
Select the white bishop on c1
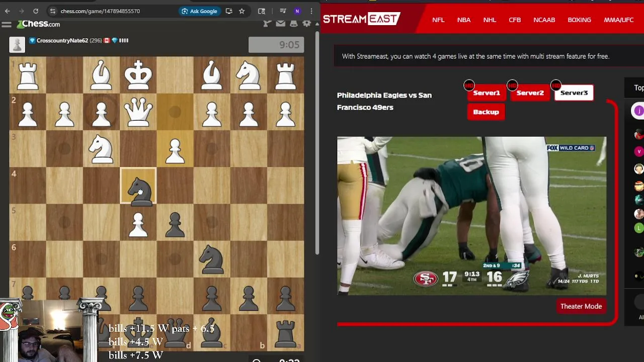tap(212, 75)
